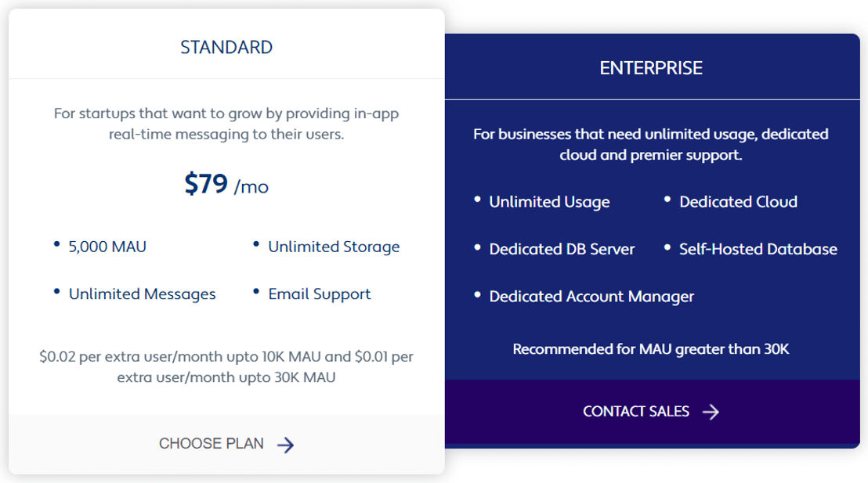Viewport: 868px width, 483px height.
Task: Click the Dedicated Account Manager feature
Action: (x=591, y=297)
